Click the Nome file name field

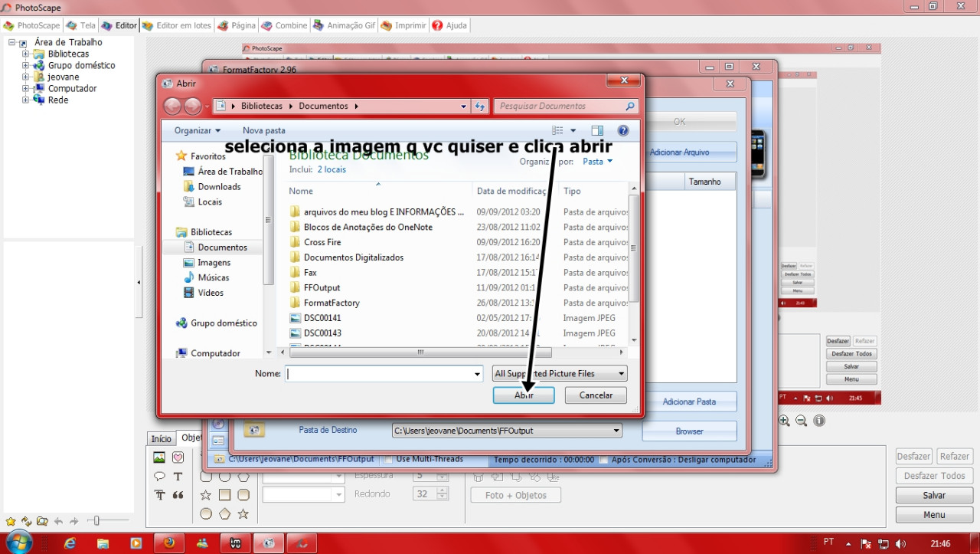coord(383,374)
